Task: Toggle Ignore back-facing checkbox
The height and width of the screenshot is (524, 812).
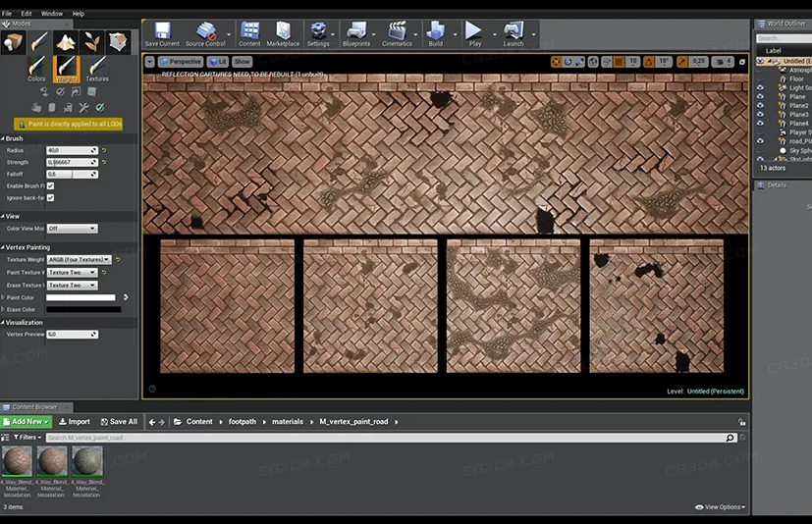Action: pyautogui.click(x=50, y=198)
